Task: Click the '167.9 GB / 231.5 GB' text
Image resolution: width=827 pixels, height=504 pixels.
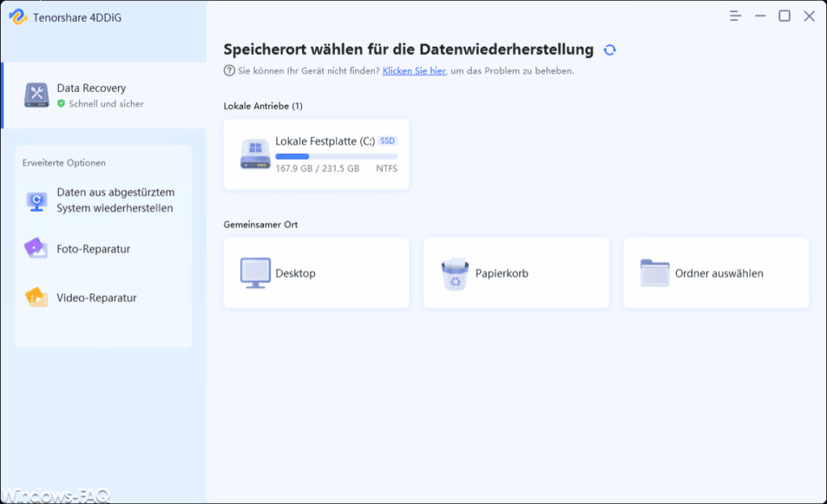Action: tap(317, 169)
